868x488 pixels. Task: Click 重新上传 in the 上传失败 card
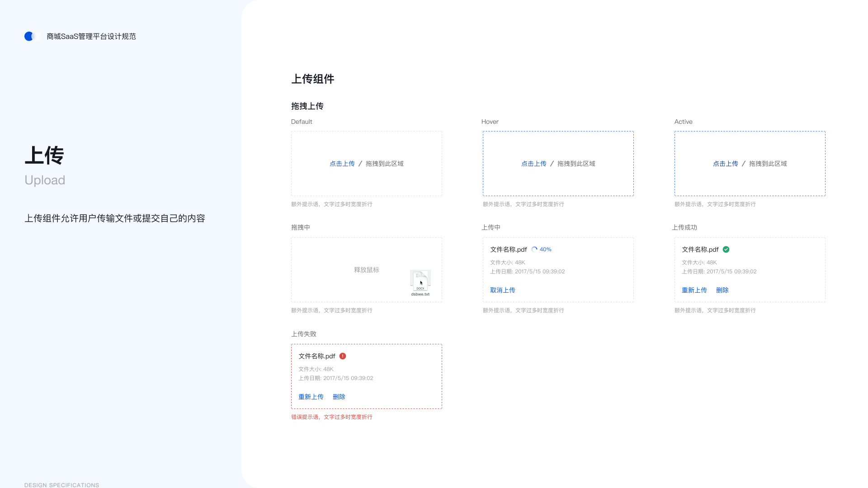311,396
